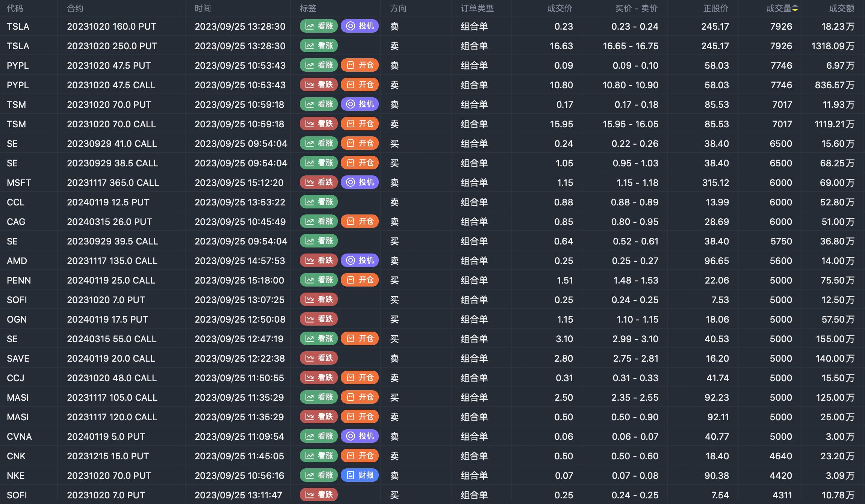This screenshot has height=504, width=865.
Task: Click 看涨 tag on SE 38.5 CALL row
Action: tap(319, 163)
